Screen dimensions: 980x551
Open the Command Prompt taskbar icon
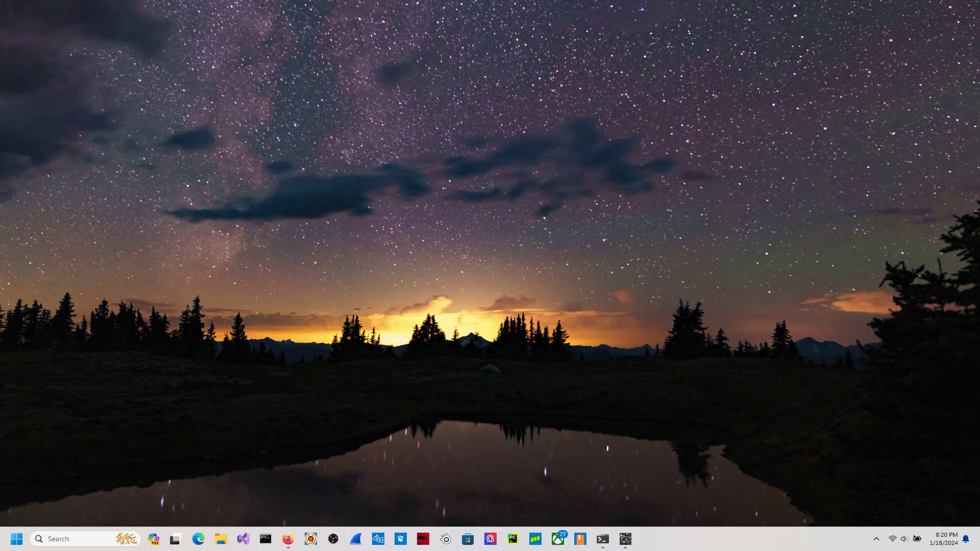click(265, 539)
